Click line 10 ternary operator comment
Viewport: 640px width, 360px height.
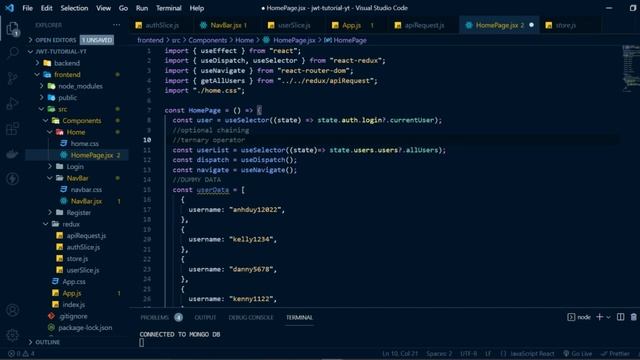[208, 140]
